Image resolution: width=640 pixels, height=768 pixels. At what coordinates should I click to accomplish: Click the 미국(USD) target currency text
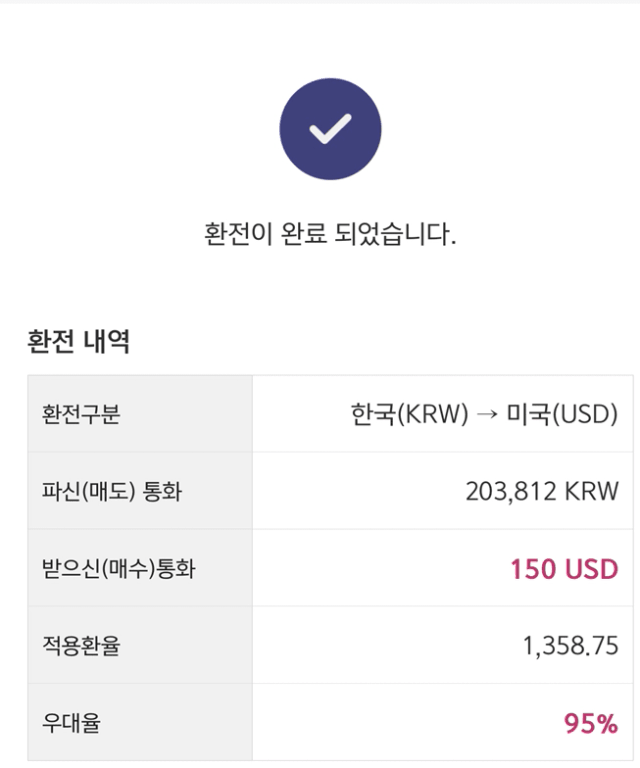pyautogui.click(x=562, y=414)
